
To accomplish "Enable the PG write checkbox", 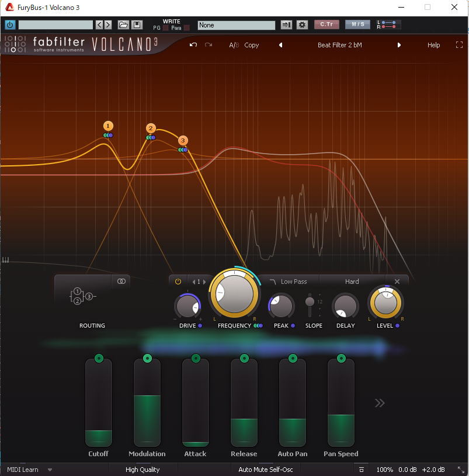I will [x=166, y=28].
